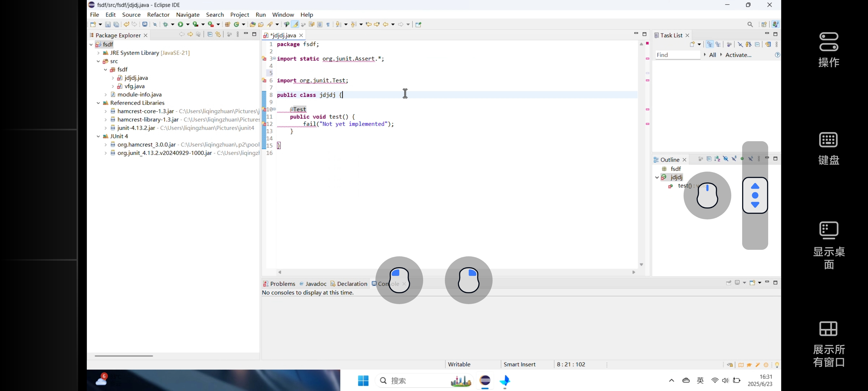Open the Refactor menu

click(158, 15)
